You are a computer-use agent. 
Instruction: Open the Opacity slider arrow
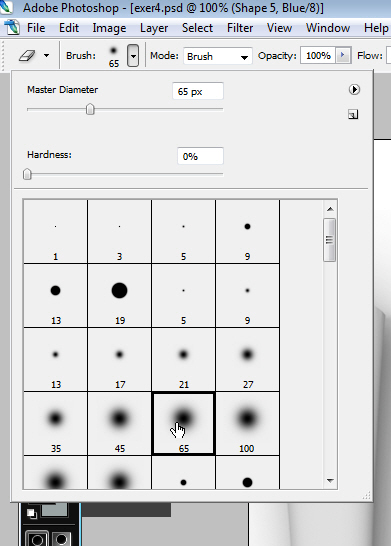tap(343, 55)
